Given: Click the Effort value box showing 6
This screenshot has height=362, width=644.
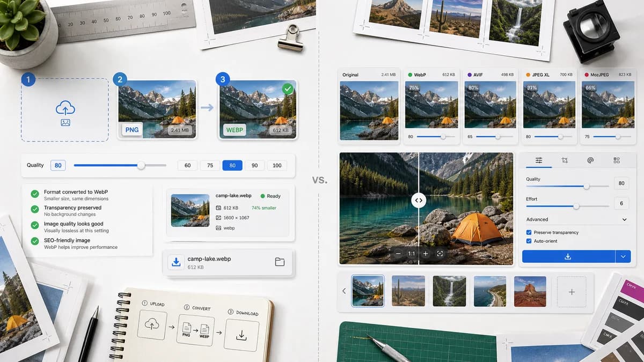Looking at the screenshot, I should [621, 203].
